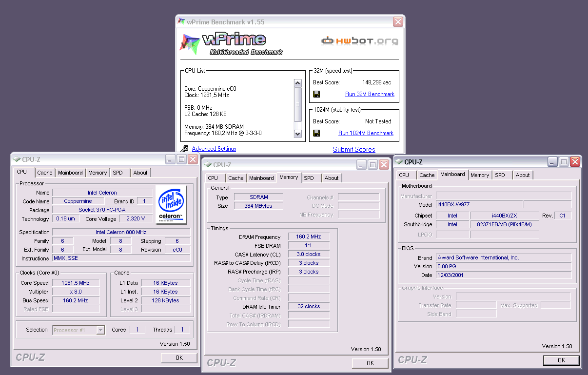Click OK in the Memory tab CPU-Z window
The width and height of the screenshot is (588, 375).
(x=370, y=363)
